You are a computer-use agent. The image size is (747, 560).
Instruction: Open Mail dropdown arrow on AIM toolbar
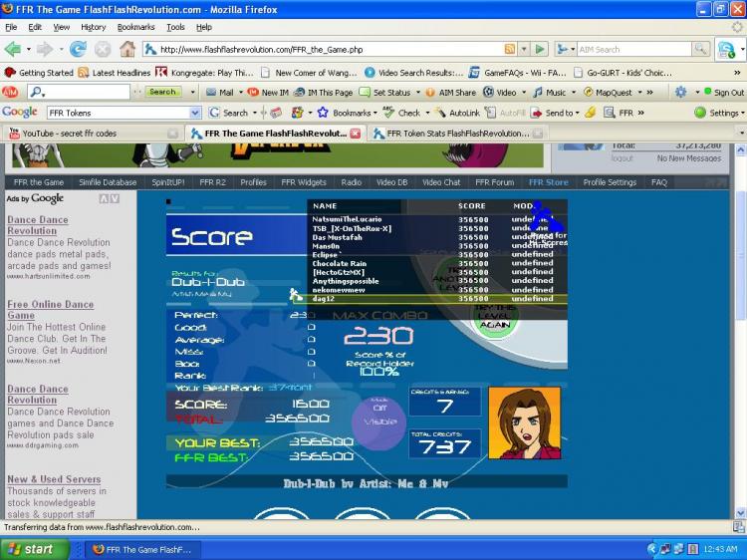click(x=241, y=93)
